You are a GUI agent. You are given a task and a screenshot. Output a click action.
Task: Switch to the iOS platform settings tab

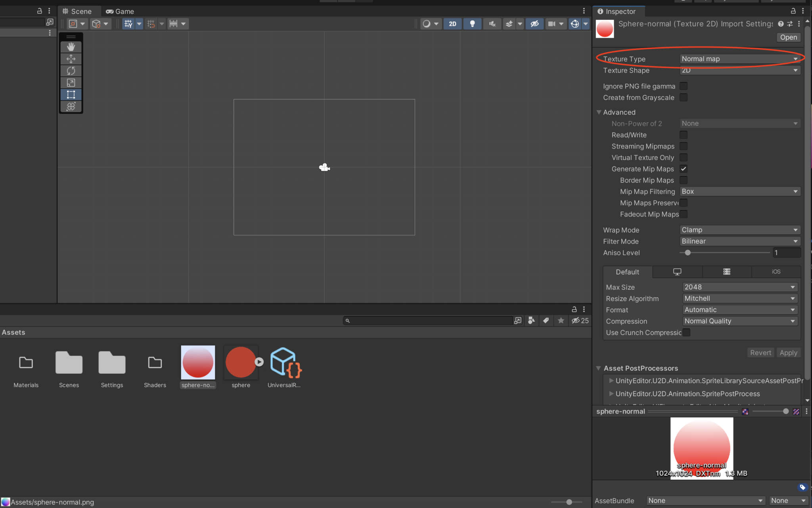point(775,271)
